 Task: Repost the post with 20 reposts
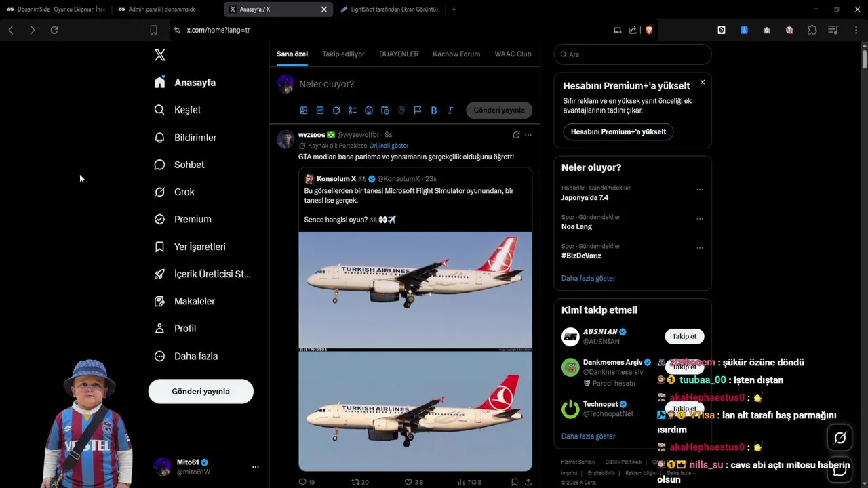359,482
